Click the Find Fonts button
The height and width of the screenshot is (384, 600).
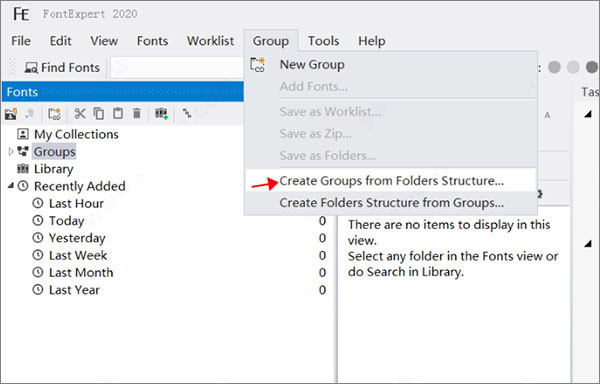[62, 68]
